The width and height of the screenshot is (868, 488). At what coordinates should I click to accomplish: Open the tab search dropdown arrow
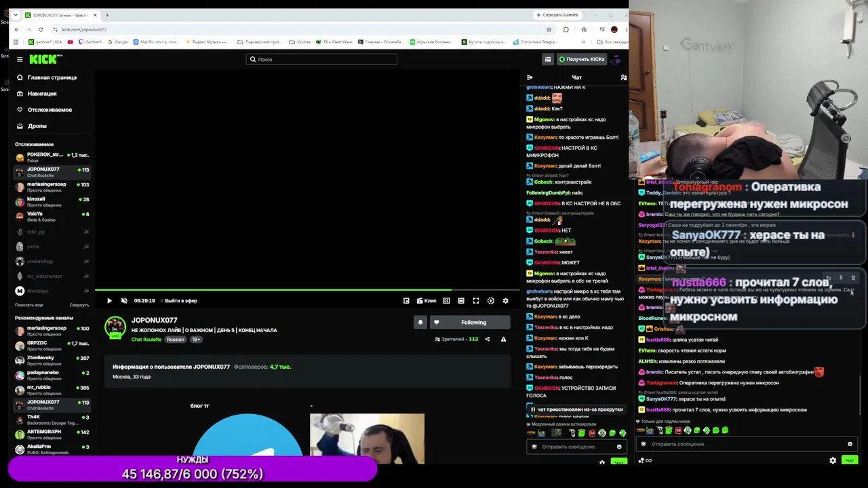(16, 15)
